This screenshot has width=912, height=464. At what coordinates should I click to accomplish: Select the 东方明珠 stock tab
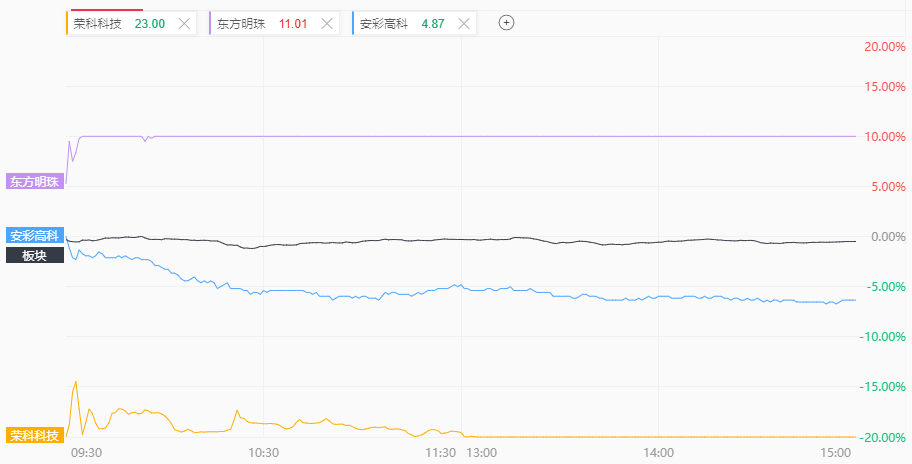click(242, 23)
